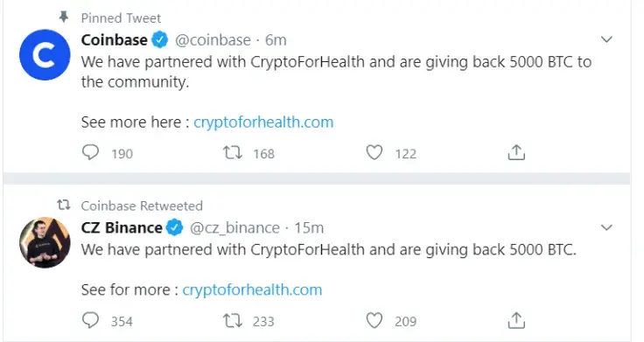The image size is (644, 342).
Task: Click the Coinbase Retweeted label
Action: (x=142, y=206)
